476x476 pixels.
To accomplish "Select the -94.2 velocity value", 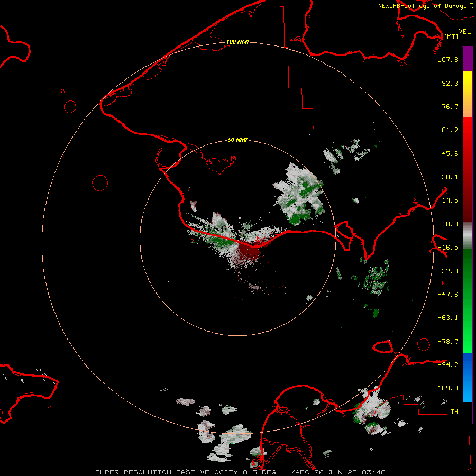I will click(448, 364).
